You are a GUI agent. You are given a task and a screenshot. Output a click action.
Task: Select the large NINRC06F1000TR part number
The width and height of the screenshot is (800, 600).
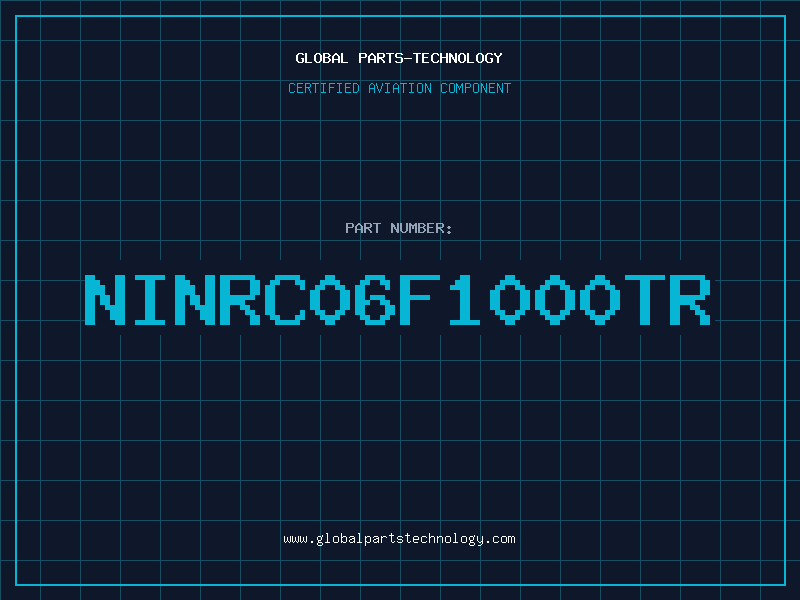coord(398,300)
